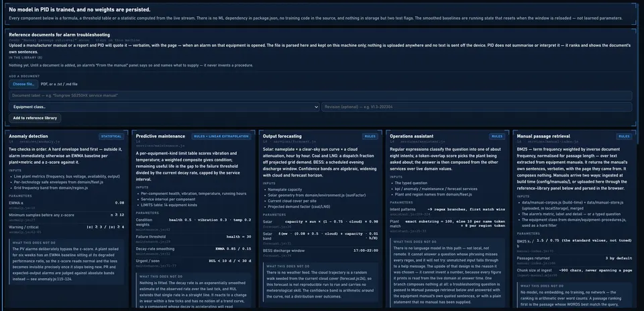Click the 'RUL < 10 d / < 30 d' value
This screenshot has height=311, width=644.
coord(230,261)
